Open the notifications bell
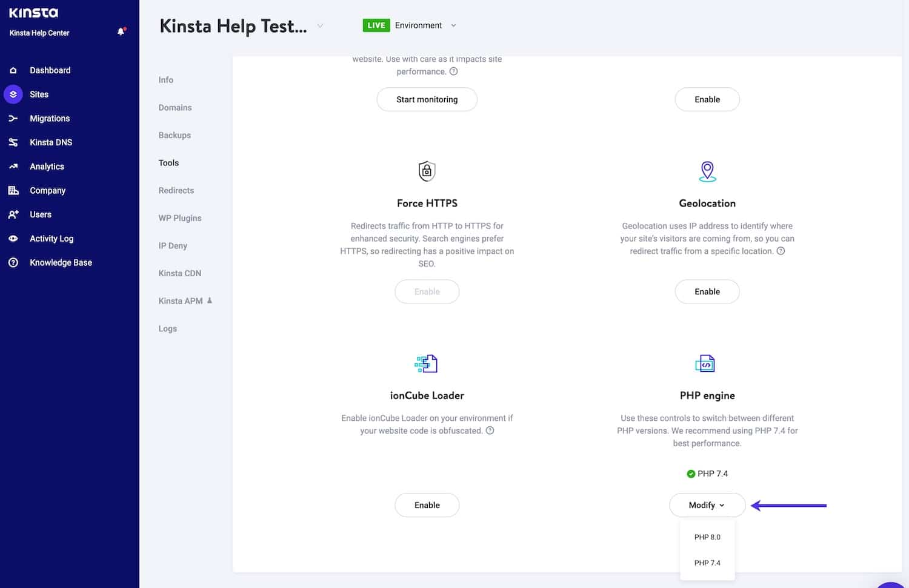 click(x=121, y=31)
